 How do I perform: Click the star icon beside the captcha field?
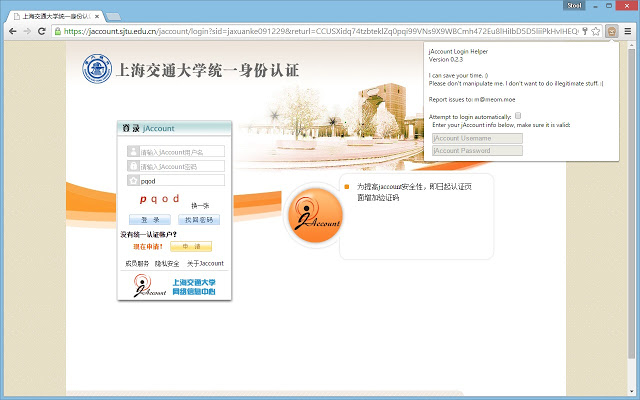click(x=133, y=180)
